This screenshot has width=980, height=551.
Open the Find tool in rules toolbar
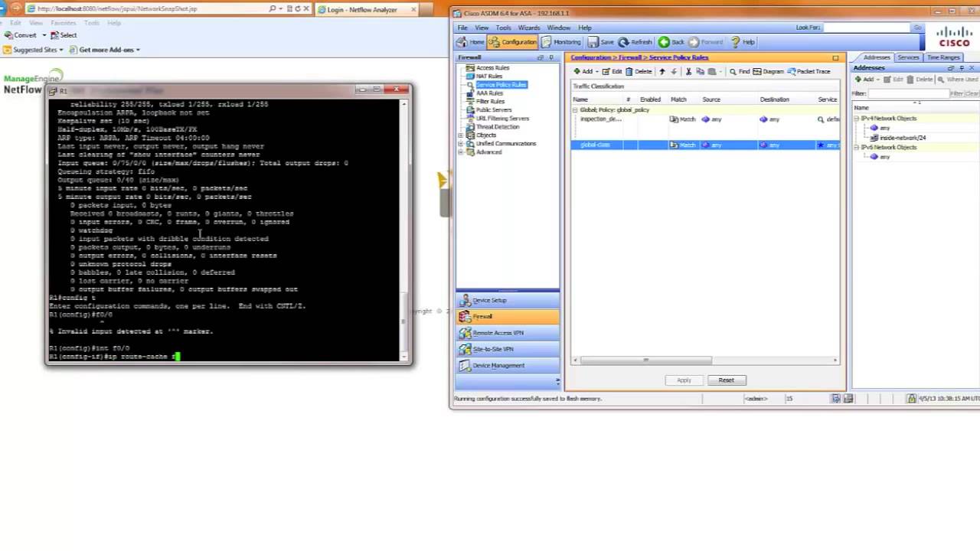740,71
